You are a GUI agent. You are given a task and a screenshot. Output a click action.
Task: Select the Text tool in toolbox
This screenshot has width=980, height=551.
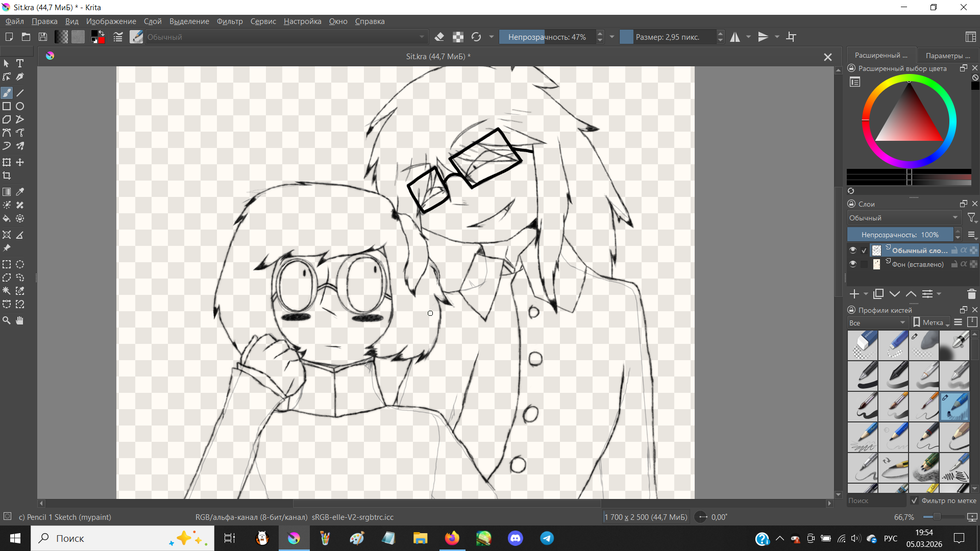tap(20, 63)
